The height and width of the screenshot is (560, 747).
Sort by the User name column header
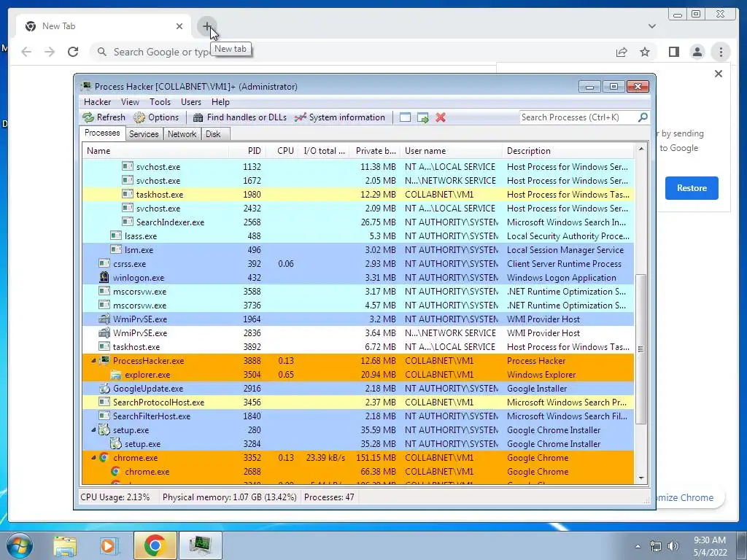coord(451,151)
